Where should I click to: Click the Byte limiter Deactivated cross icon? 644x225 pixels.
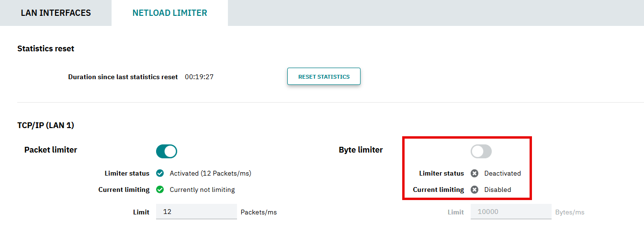475,173
